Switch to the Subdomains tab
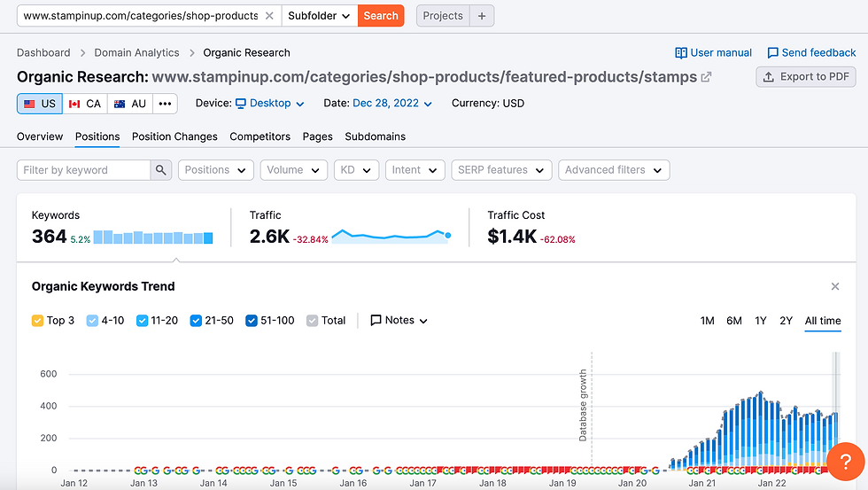This screenshot has height=490, width=868. coord(375,136)
